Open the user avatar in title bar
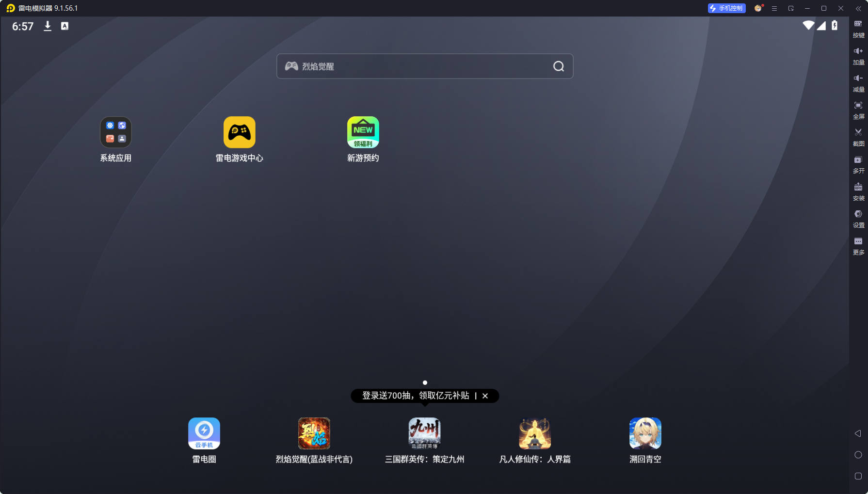The image size is (868, 494). click(758, 8)
